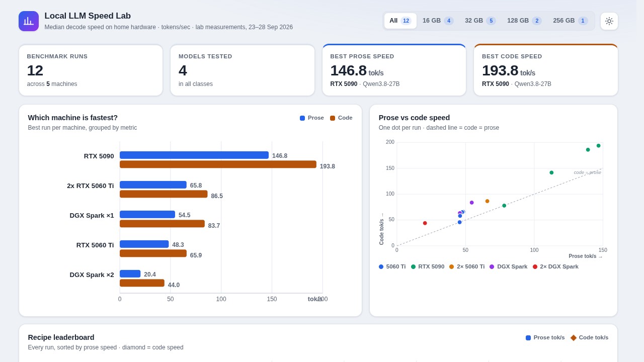Click RTX 5060 Ti prose bar 48.3
Image resolution: width=644 pixels, height=362 pixels.
click(x=144, y=244)
